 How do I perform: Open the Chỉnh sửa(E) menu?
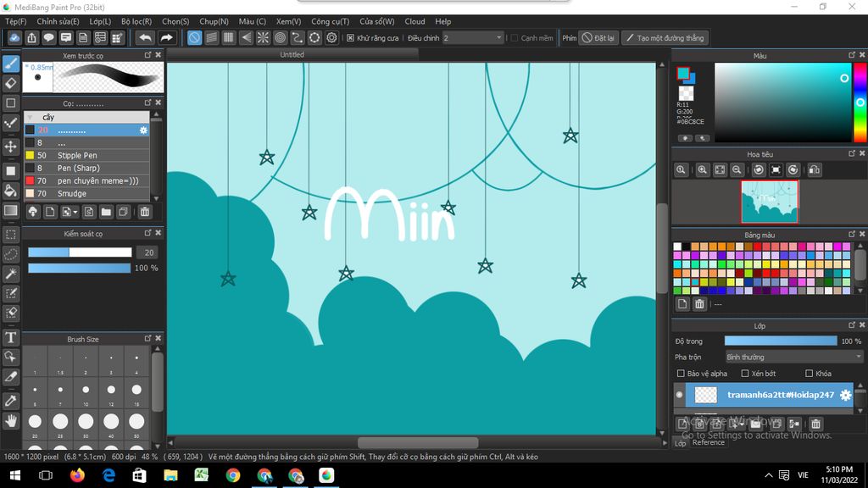point(58,21)
